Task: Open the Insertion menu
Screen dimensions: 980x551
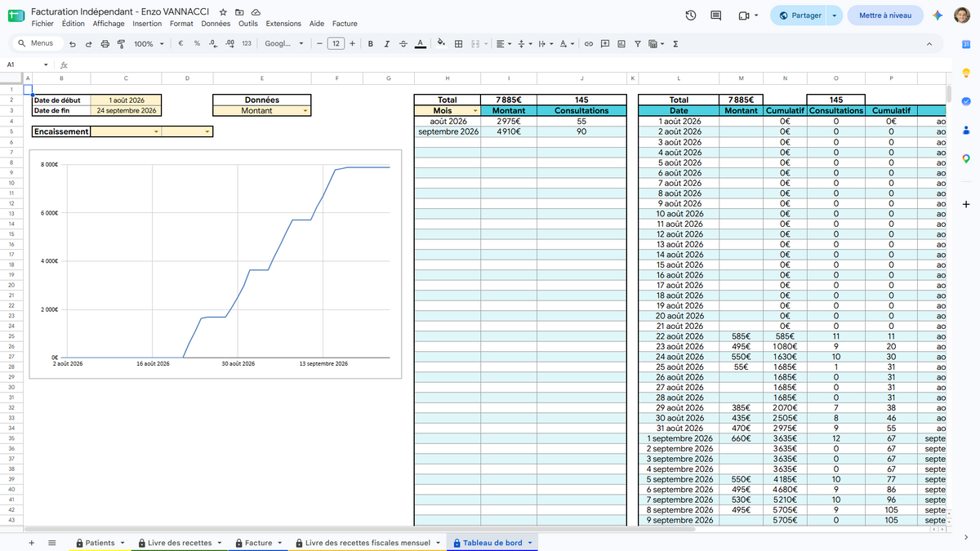Action: (147, 24)
